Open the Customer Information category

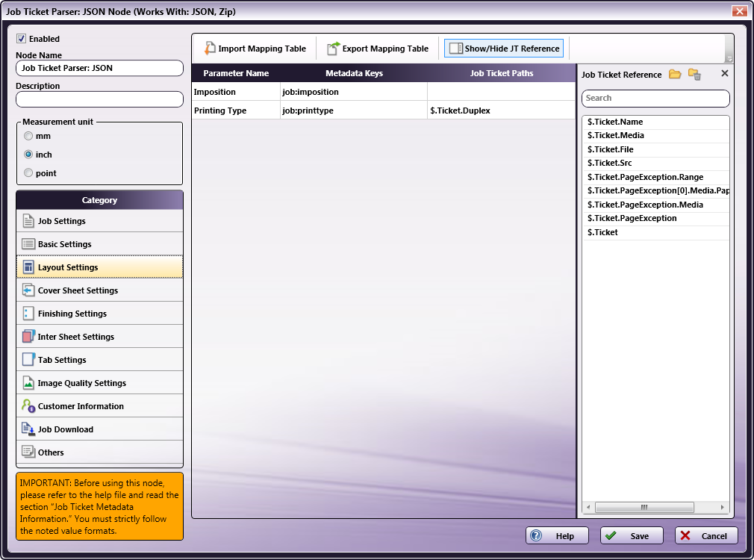99,405
